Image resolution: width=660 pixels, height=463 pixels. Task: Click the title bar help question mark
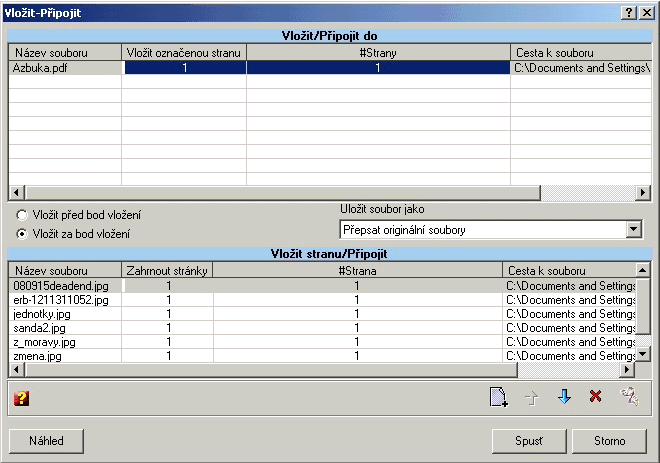tap(629, 11)
